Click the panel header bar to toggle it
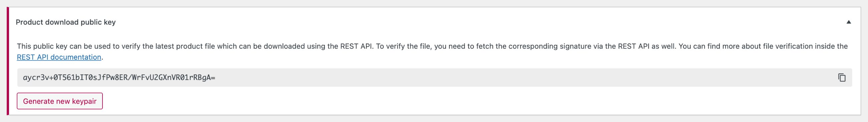 [435, 22]
